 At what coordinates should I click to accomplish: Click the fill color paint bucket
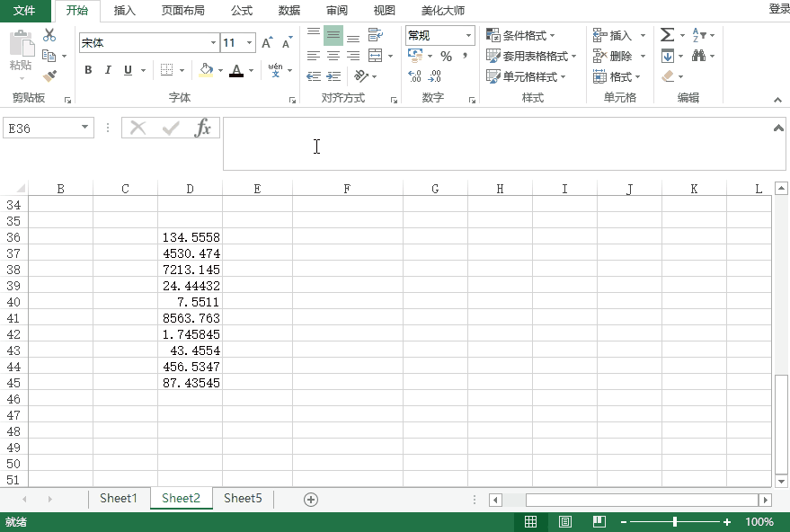pos(206,70)
